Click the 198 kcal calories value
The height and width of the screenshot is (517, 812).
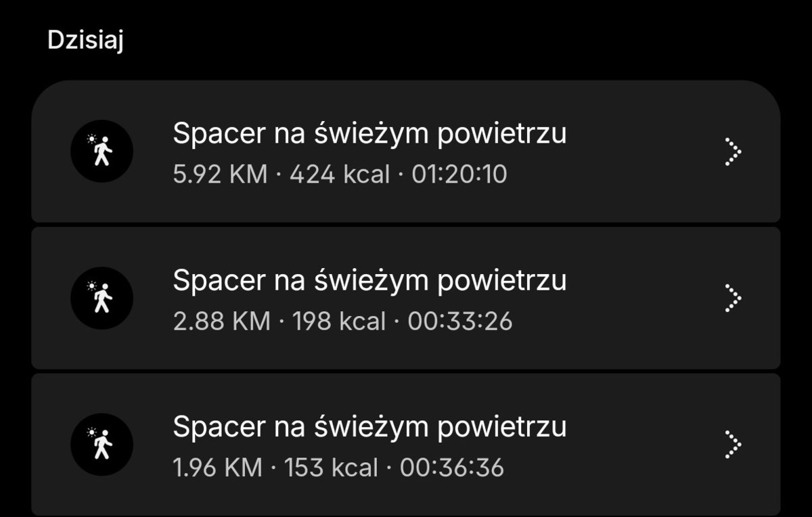[x=338, y=321]
